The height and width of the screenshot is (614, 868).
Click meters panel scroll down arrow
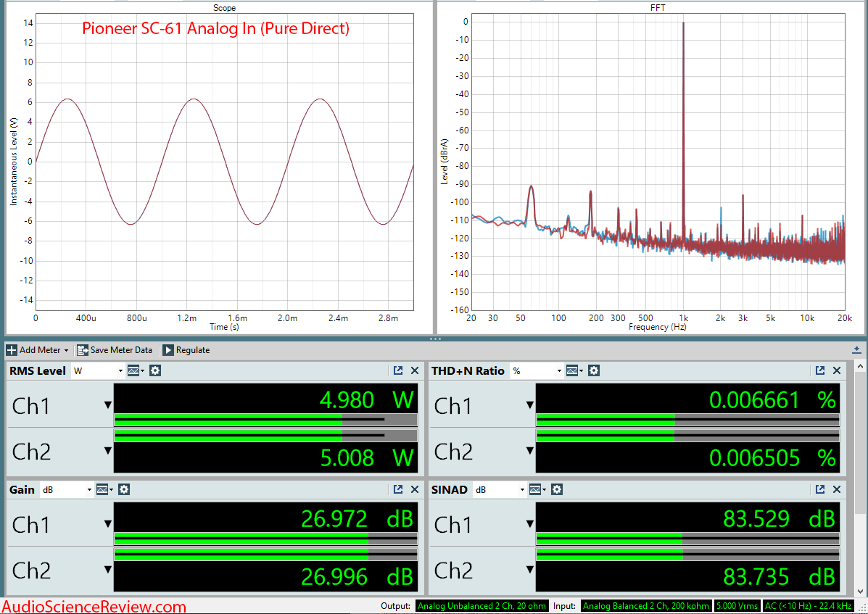(x=860, y=592)
